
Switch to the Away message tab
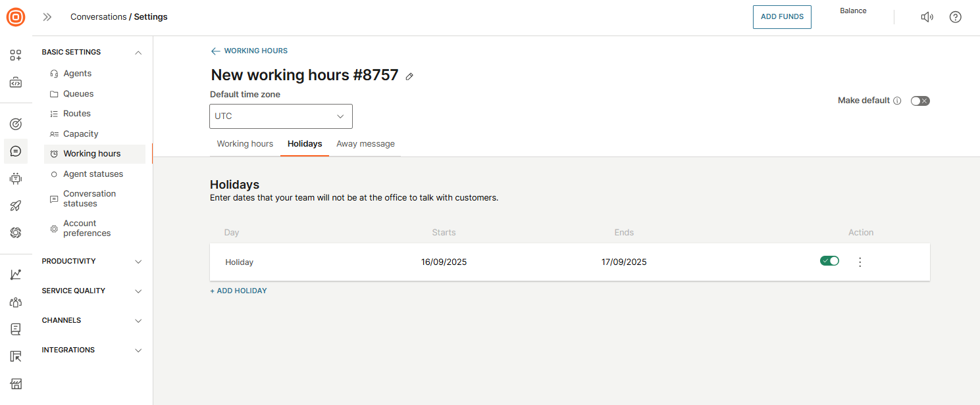click(x=365, y=144)
